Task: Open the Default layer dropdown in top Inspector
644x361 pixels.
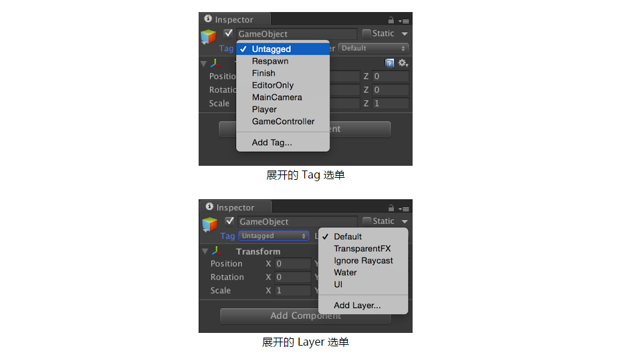Action: (373, 48)
